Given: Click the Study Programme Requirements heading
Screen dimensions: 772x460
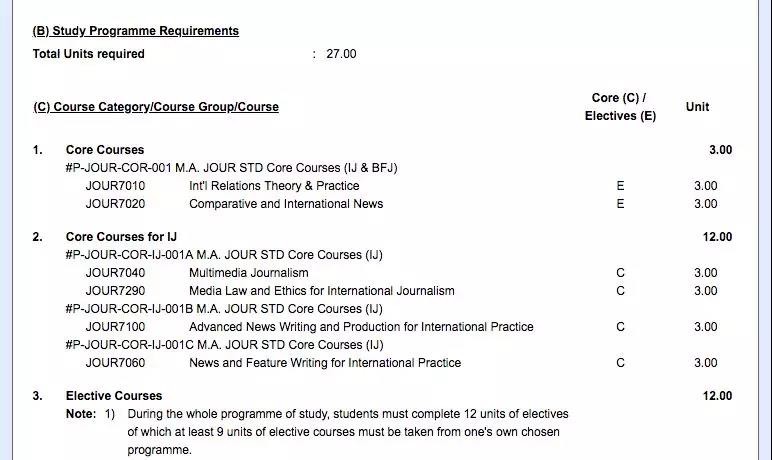Looking at the screenshot, I should pos(135,31).
